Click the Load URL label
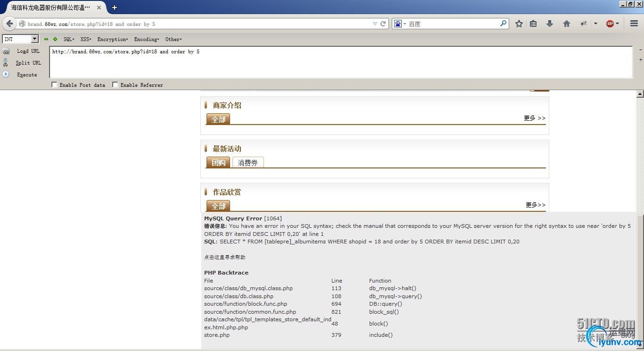This screenshot has width=644, height=351. [28, 51]
